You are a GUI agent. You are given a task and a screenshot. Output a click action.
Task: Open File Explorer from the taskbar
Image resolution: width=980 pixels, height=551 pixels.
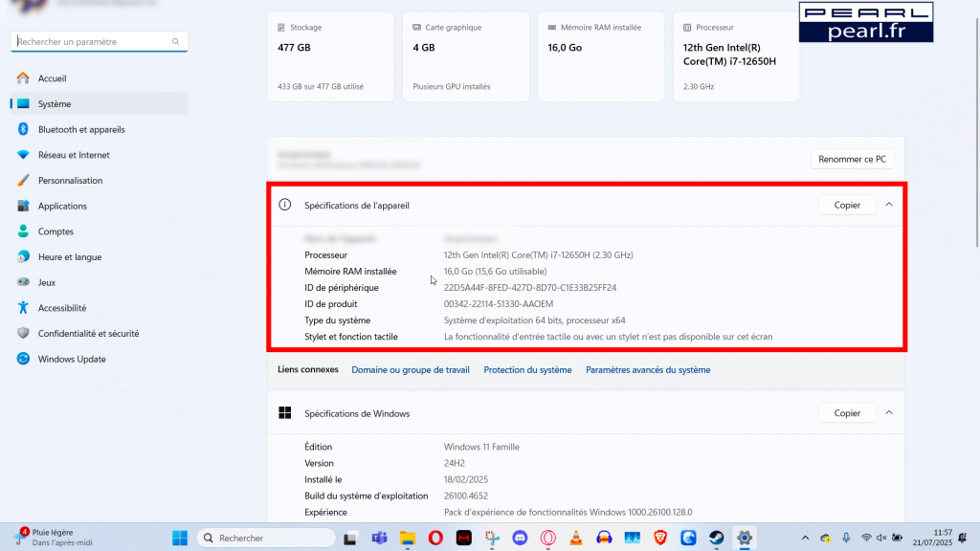coord(408,538)
